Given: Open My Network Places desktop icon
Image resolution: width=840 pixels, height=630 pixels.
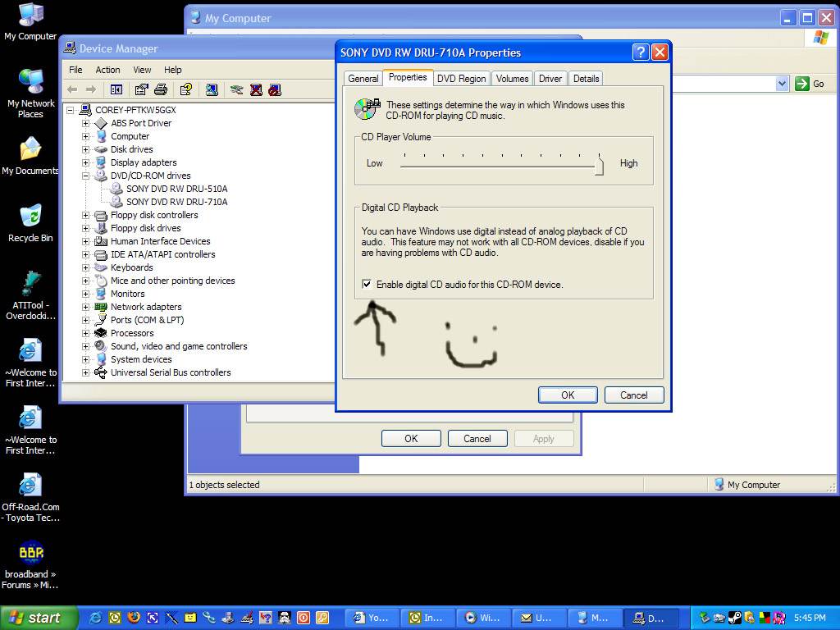Looking at the screenshot, I should pos(30,94).
